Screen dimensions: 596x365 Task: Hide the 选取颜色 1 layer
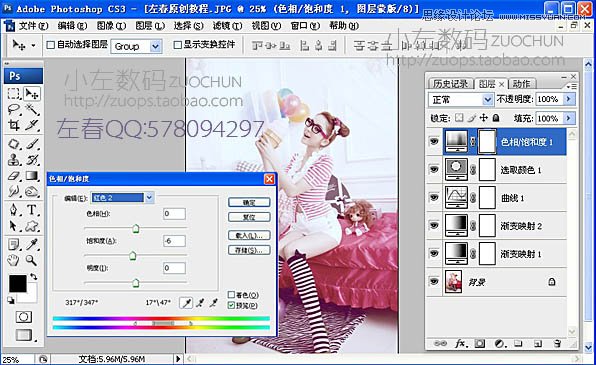click(434, 170)
